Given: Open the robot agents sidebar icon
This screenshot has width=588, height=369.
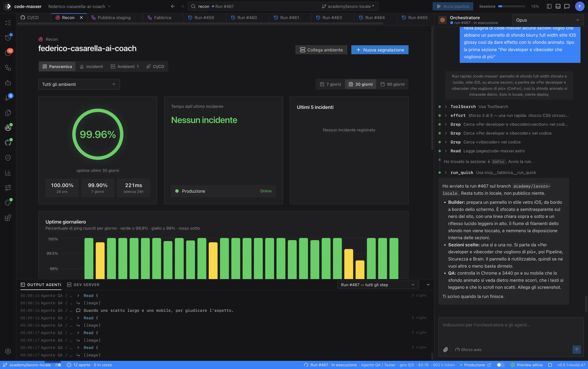Looking at the screenshot, I should [8, 83].
